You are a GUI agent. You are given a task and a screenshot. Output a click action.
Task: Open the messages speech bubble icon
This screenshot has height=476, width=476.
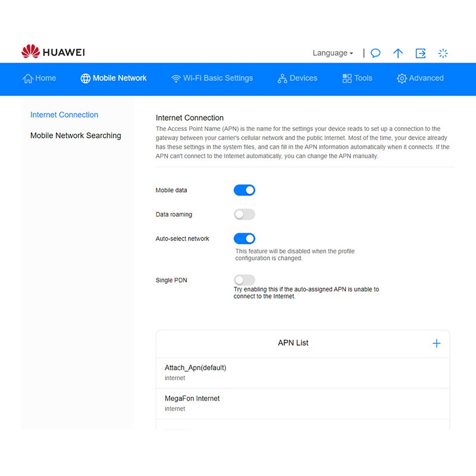click(x=375, y=53)
